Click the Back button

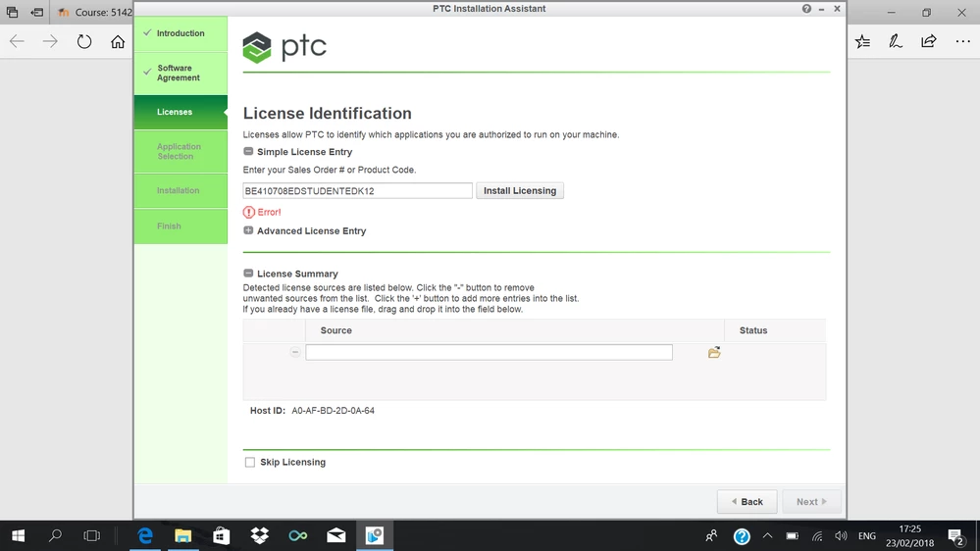[747, 502]
